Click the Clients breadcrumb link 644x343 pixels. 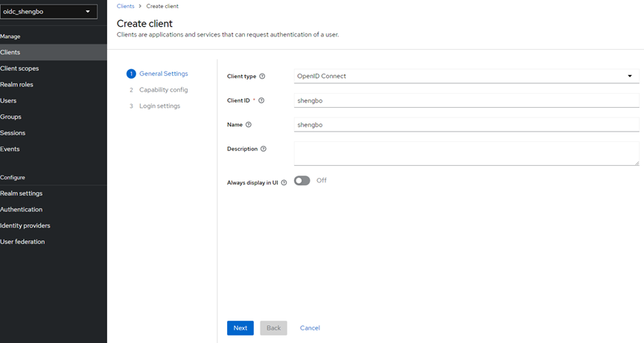125,6
